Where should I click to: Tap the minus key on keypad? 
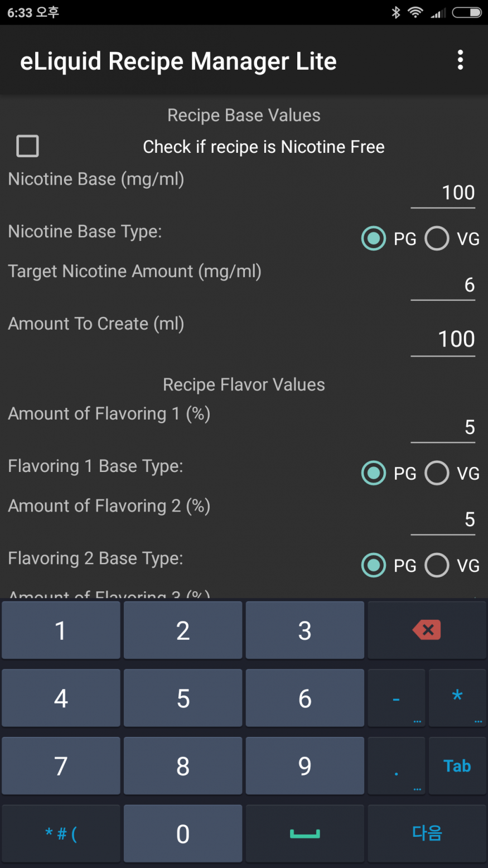pyautogui.click(x=397, y=698)
